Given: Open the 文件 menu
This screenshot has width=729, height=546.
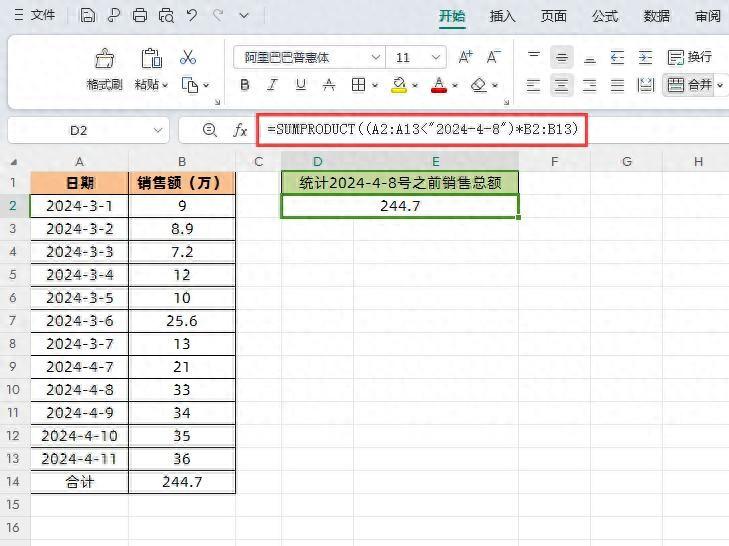Looking at the screenshot, I should tap(35, 15).
